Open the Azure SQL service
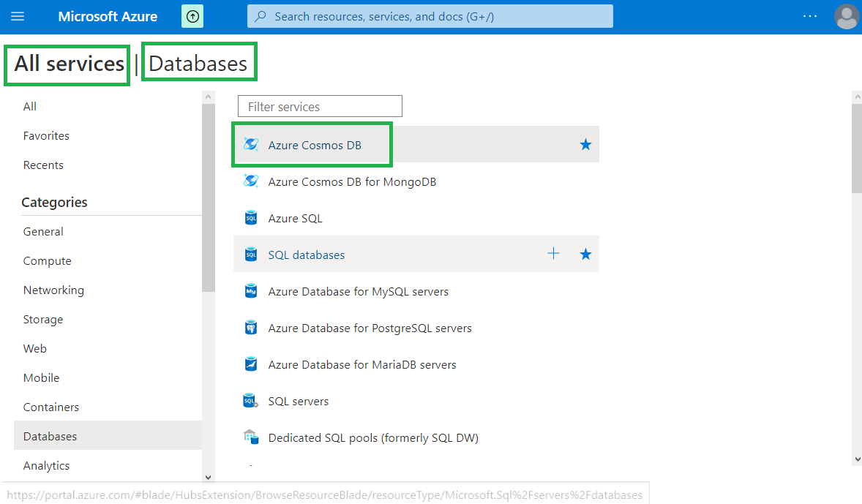Image resolution: width=862 pixels, height=504 pixels. click(x=295, y=218)
